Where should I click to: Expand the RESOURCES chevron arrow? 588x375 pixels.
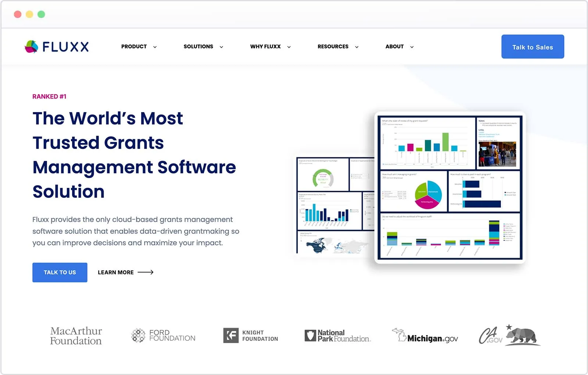(x=356, y=47)
